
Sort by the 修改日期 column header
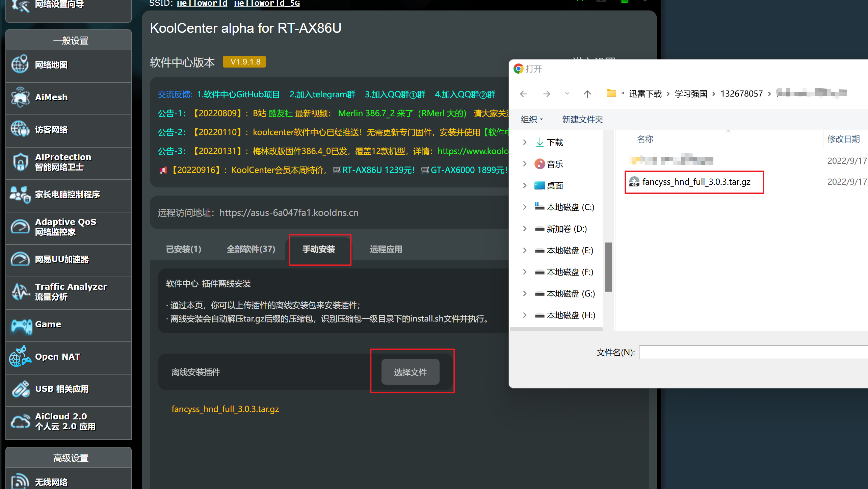pyautogui.click(x=843, y=139)
